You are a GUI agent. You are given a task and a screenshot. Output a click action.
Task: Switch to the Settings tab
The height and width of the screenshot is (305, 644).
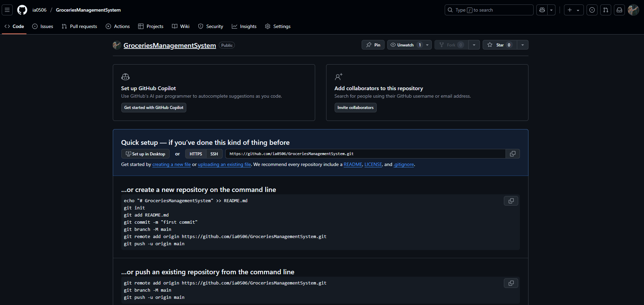[278, 26]
